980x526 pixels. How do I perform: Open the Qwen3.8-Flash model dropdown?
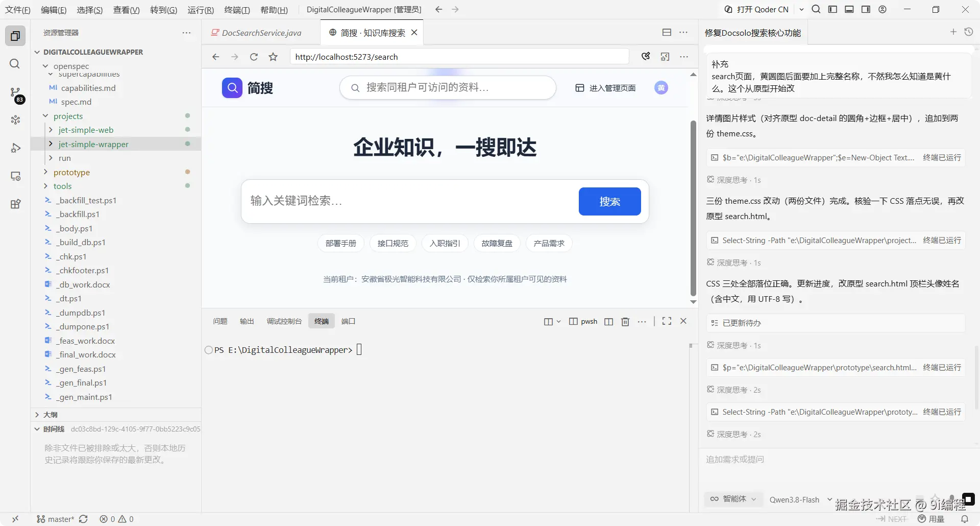point(800,499)
